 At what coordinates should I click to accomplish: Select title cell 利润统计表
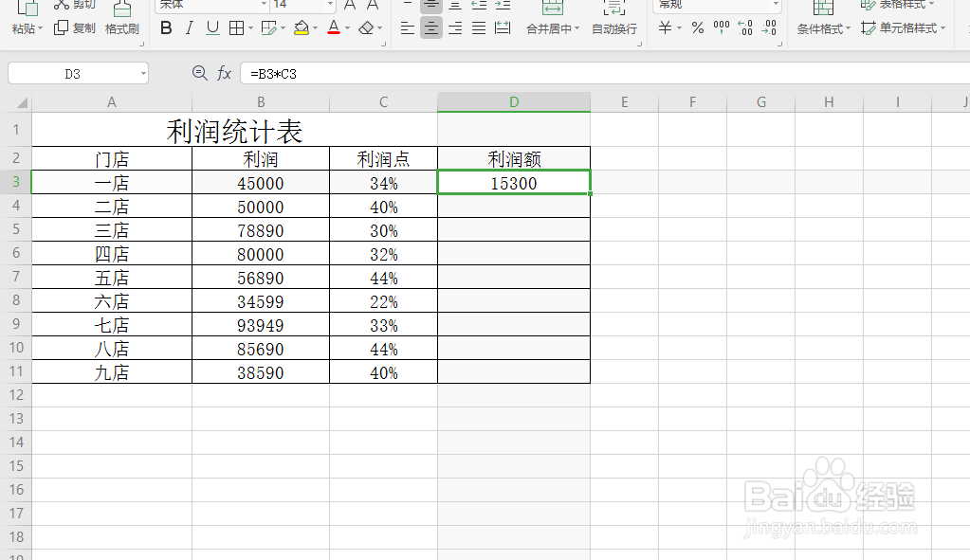tap(234, 130)
